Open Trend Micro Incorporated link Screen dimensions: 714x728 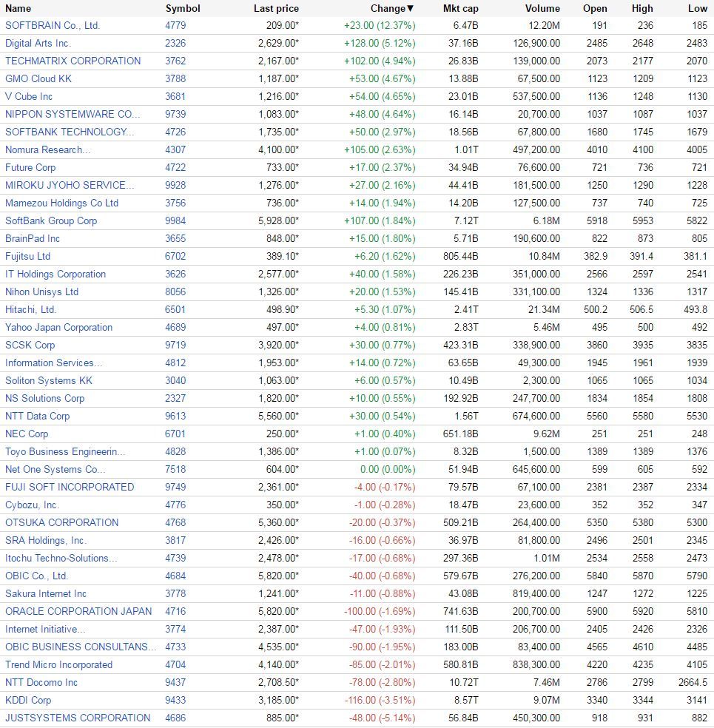tap(59, 665)
